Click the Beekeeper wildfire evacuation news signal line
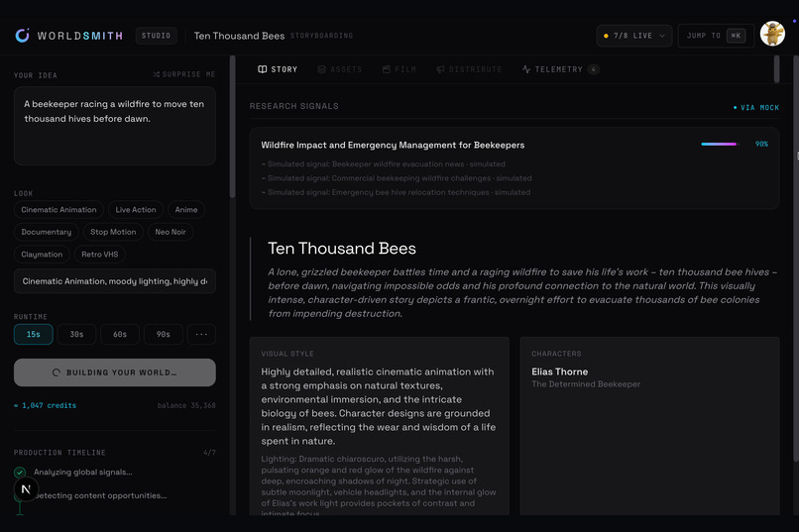Screen dimensions: 799x532 click(x=384, y=163)
